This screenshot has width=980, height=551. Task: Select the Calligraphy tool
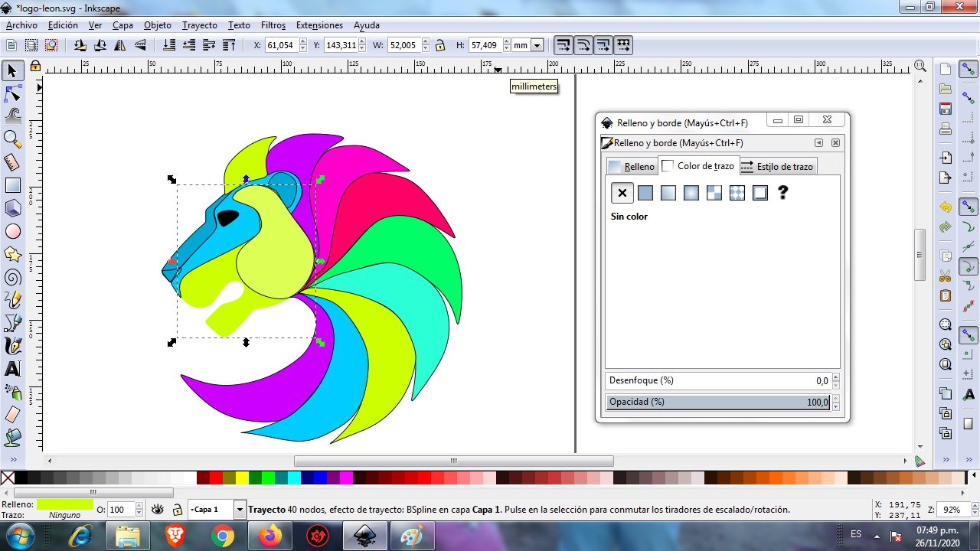[12, 346]
